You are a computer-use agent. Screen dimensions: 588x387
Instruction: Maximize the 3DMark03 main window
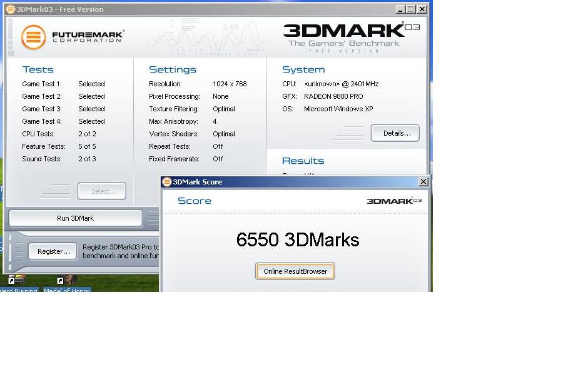[411, 9]
